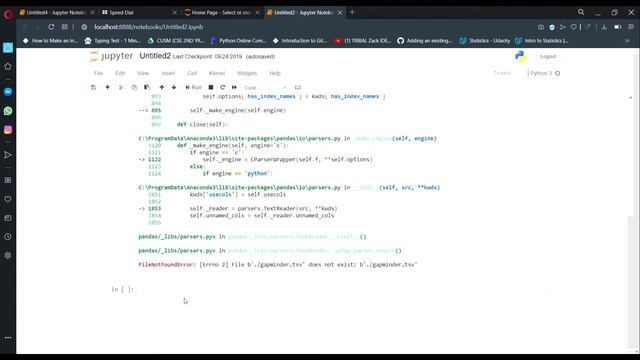Open the File menu
The height and width of the screenshot is (360, 640).
(x=98, y=73)
